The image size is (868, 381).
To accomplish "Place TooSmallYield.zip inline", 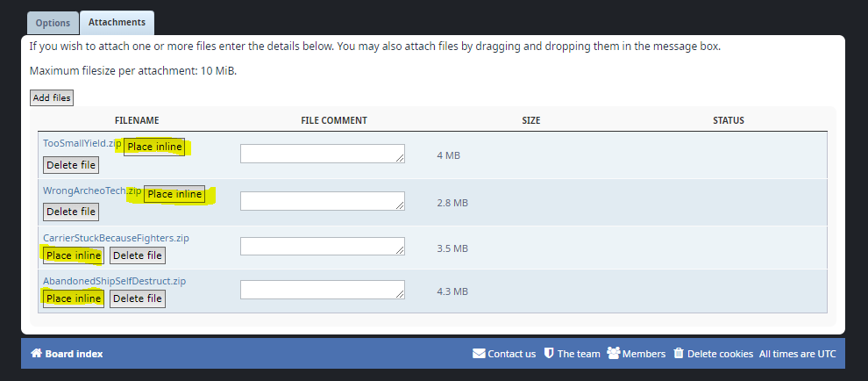I will click(x=155, y=147).
